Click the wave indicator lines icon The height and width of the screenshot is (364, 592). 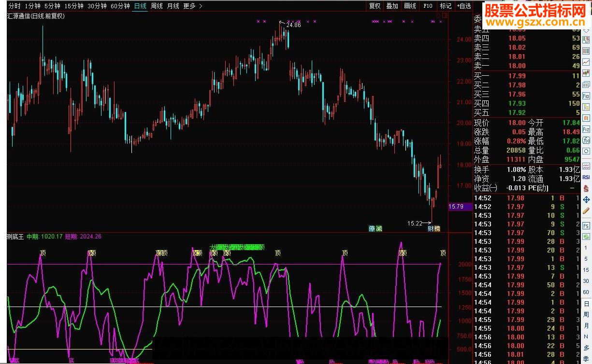(x=586, y=166)
